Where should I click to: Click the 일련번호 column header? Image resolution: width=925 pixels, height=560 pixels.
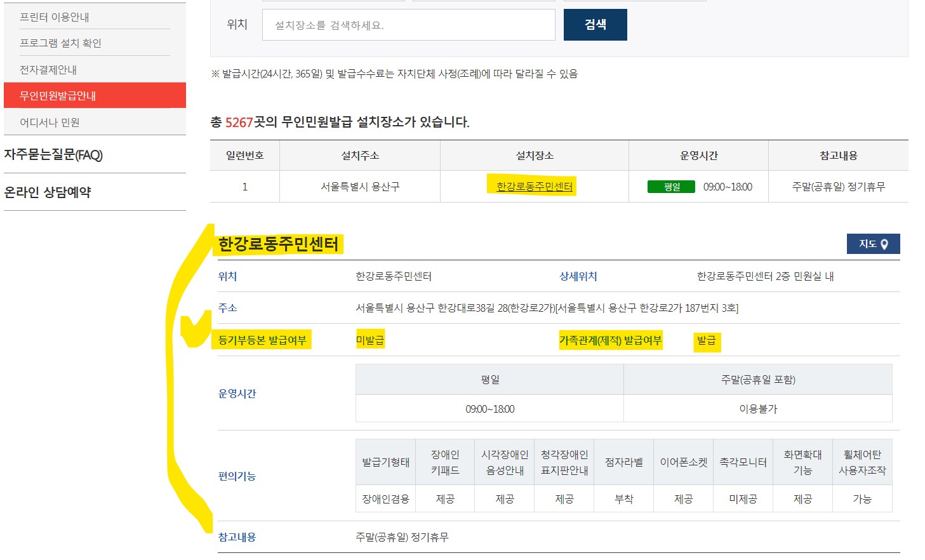point(244,155)
